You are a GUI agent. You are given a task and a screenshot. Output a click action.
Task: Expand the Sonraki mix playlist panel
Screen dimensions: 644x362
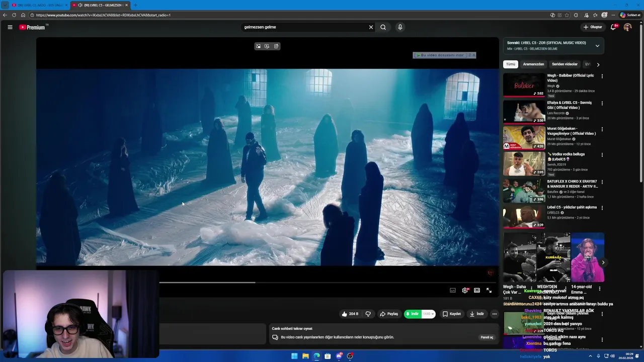pyautogui.click(x=597, y=46)
